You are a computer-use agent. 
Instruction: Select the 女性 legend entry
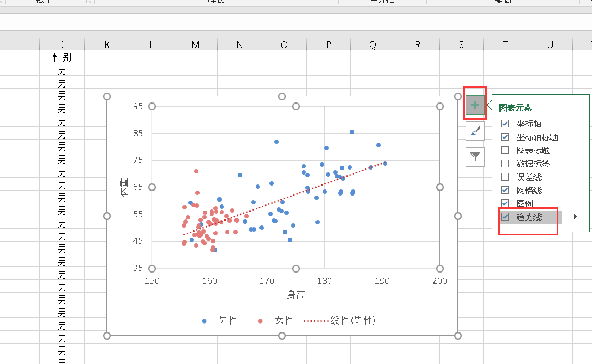click(x=283, y=320)
